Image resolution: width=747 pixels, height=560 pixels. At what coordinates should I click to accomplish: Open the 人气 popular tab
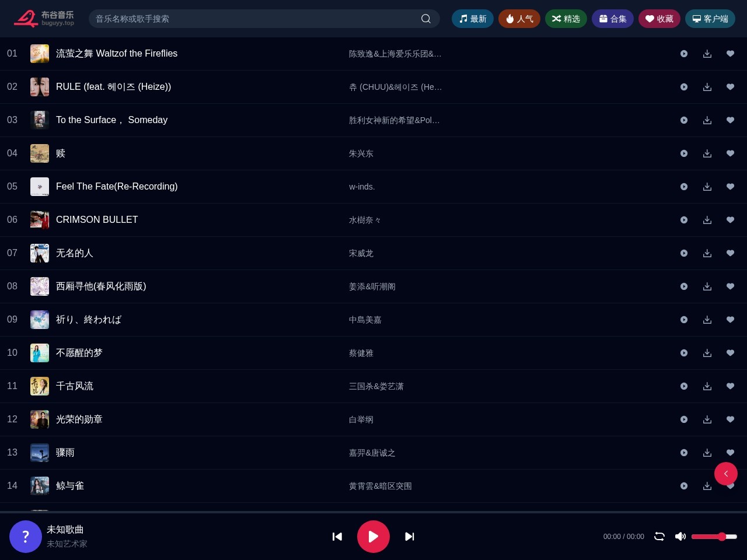pyautogui.click(x=519, y=19)
